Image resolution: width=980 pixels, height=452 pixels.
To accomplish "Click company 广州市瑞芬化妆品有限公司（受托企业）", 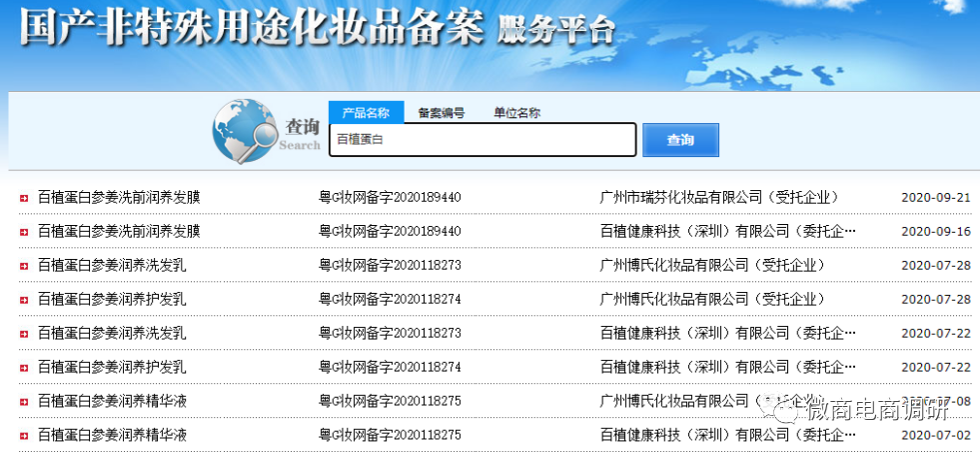I will pyautogui.click(x=718, y=197).
